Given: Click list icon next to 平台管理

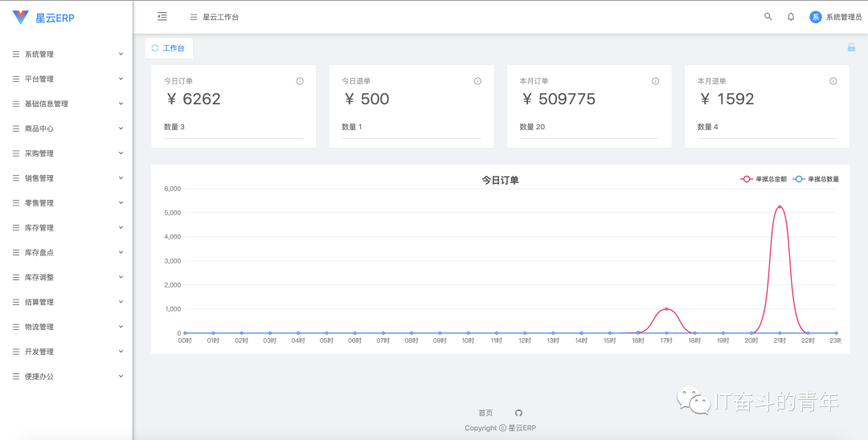Looking at the screenshot, I should click(x=16, y=79).
